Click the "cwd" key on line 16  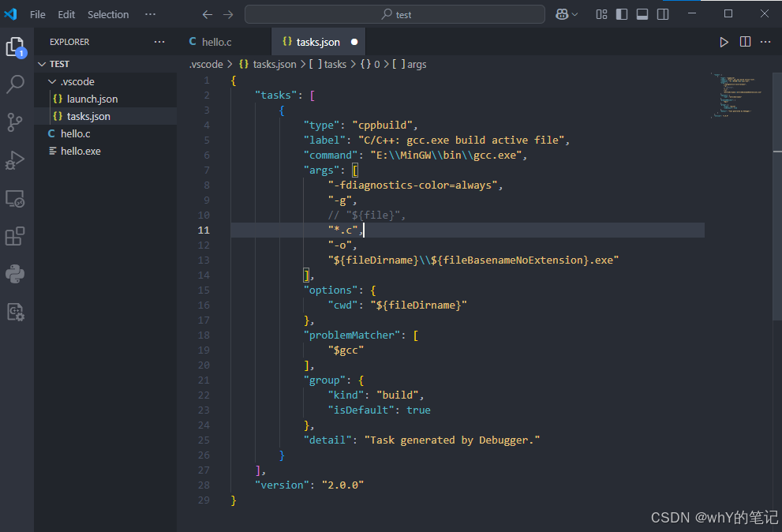[x=342, y=305]
